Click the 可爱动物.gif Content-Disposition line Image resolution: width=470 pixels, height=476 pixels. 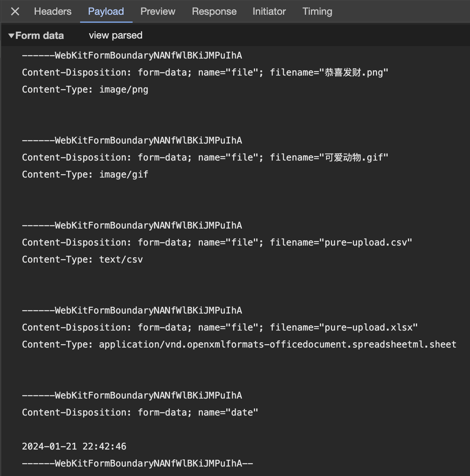[x=205, y=158]
